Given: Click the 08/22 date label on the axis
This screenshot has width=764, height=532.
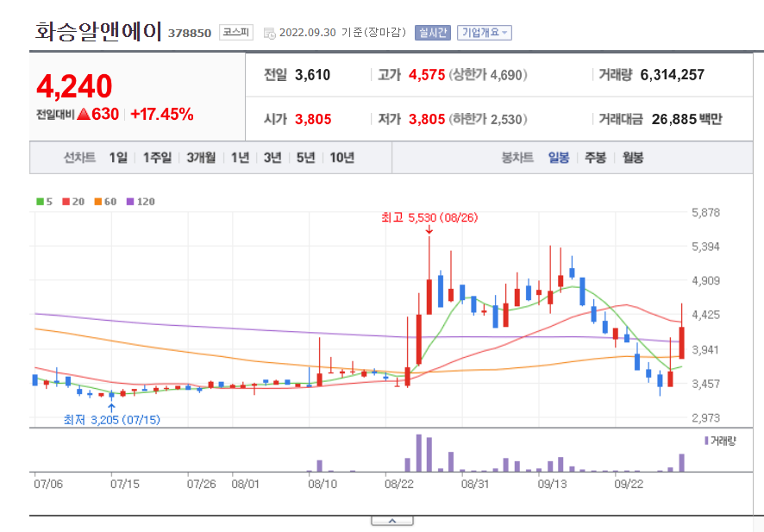Looking at the screenshot, I should point(399,484).
